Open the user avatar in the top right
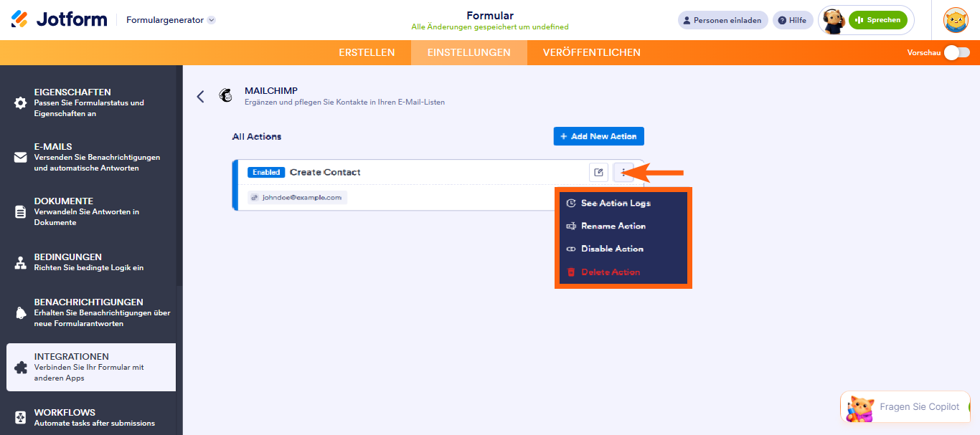This screenshot has width=980, height=435. click(x=956, y=20)
